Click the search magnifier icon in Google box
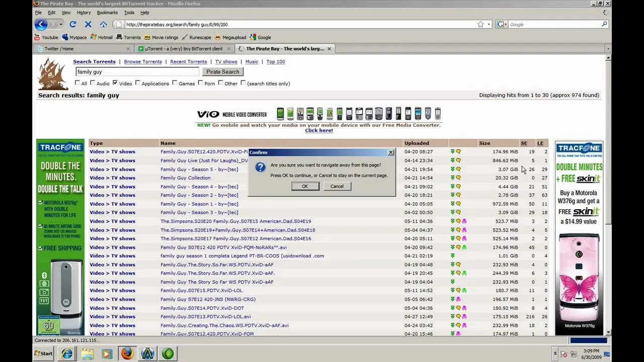Viewport: 644px width, 362px height. 604,24
